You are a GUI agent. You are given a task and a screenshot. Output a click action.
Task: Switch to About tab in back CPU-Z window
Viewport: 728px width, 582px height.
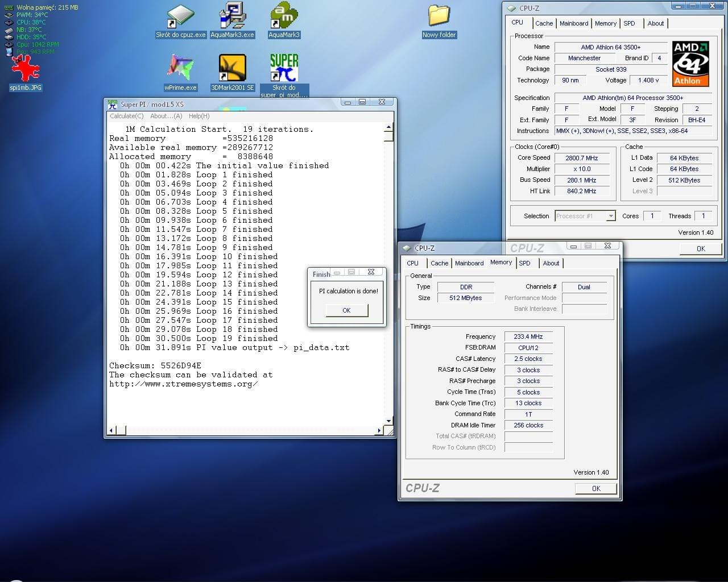click(x=655, y=23)
